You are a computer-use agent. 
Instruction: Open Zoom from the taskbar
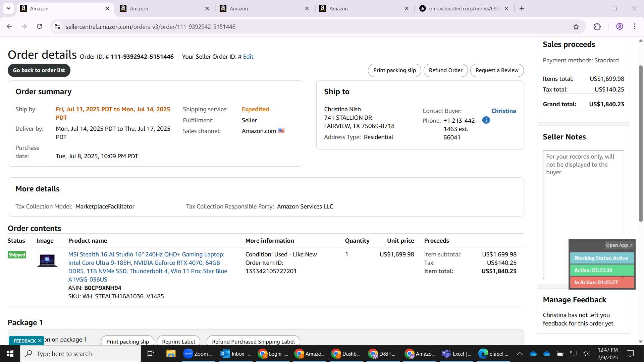[198, 354]
